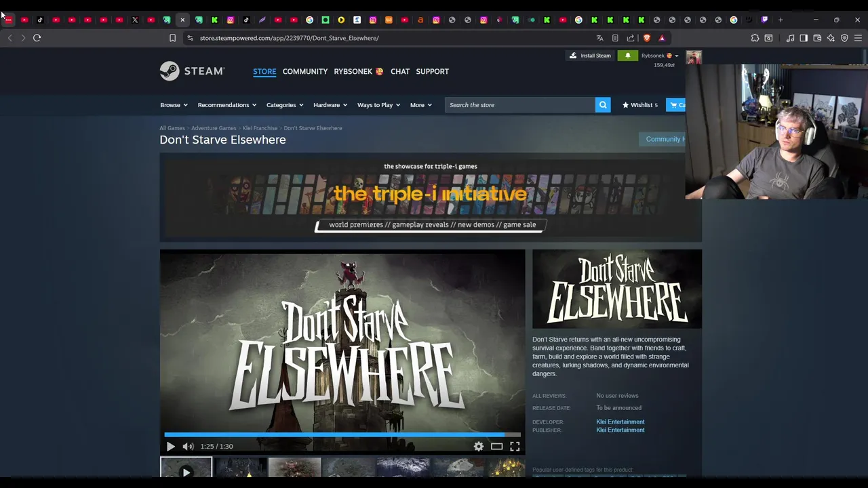Bookmark this page with the bookmark icon

(172, 38)
